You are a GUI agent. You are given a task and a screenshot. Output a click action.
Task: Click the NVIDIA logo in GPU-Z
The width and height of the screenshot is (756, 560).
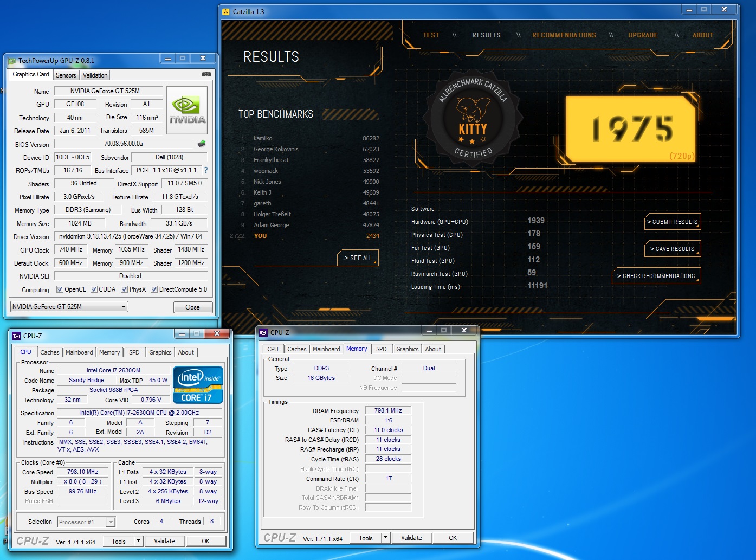click(x=187, y=111)
